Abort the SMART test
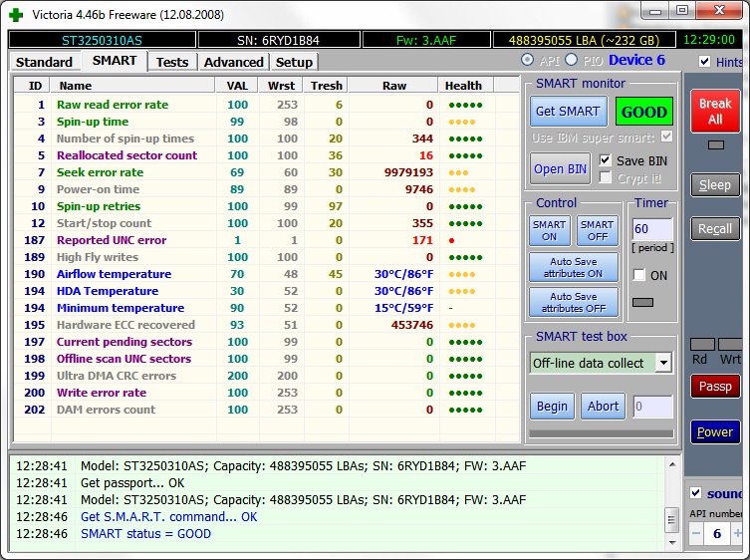 (603, 407)
